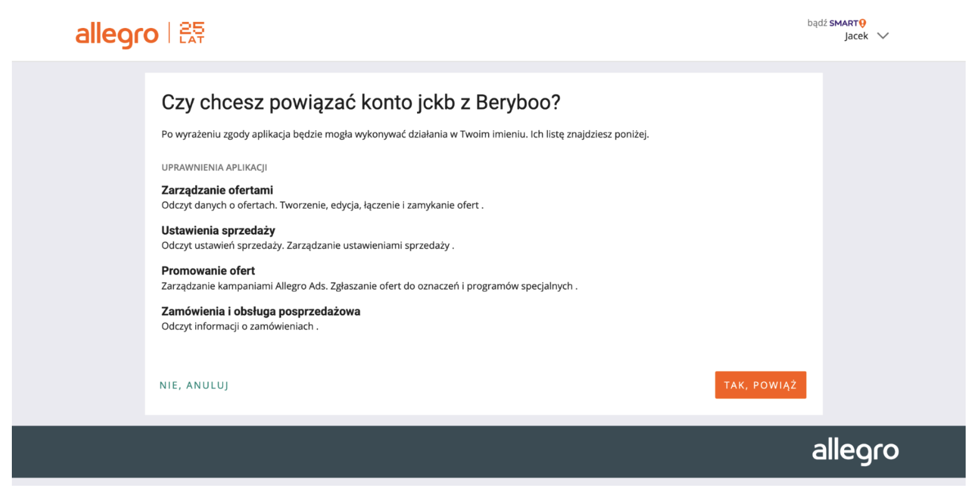Click the "Odczyt informacji o zamówieniach" text

(239, 326)
